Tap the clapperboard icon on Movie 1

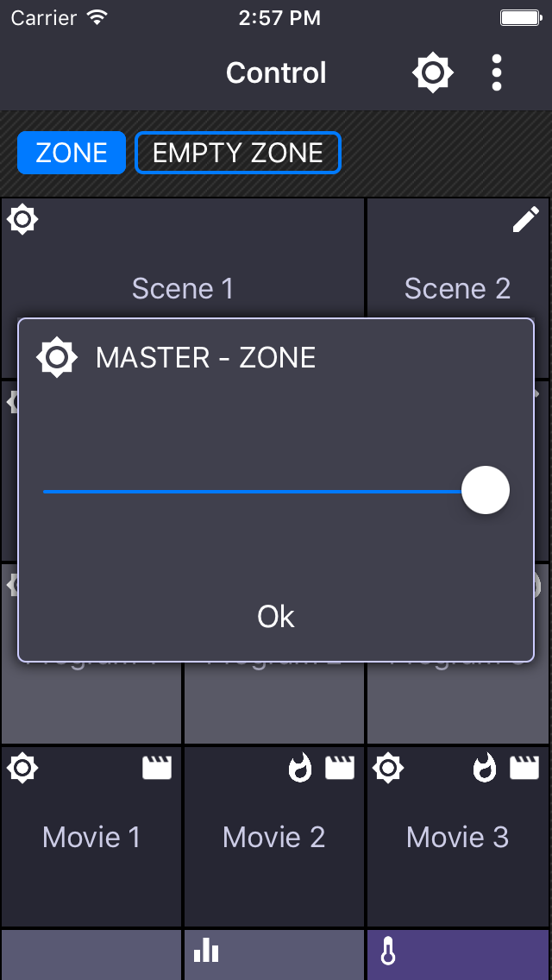point(156,768)
